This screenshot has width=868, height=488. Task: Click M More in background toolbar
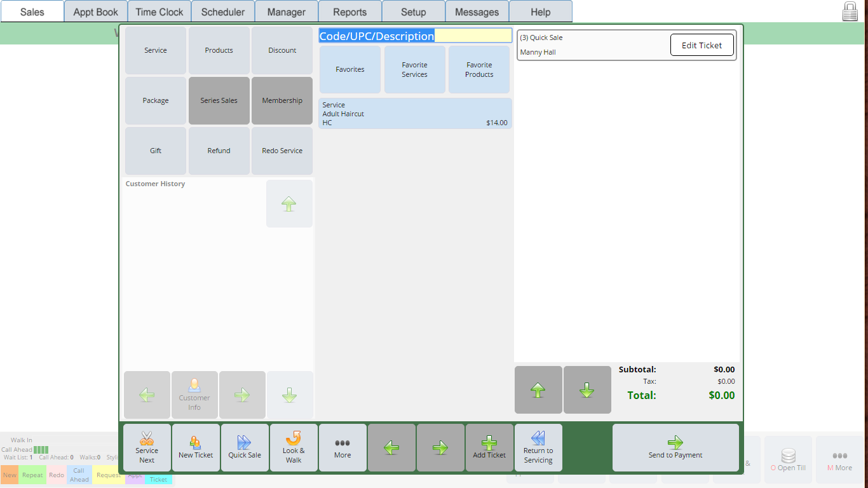point(839,459)
